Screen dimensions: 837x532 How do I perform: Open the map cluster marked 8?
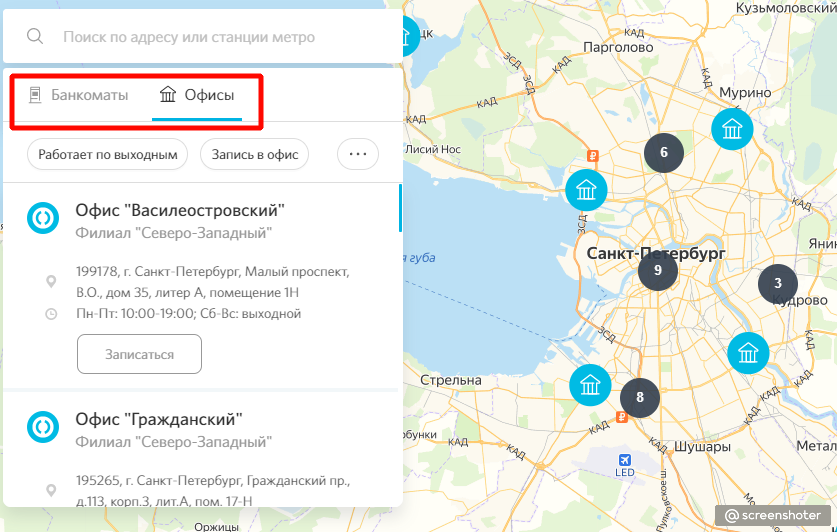(640, 397)
